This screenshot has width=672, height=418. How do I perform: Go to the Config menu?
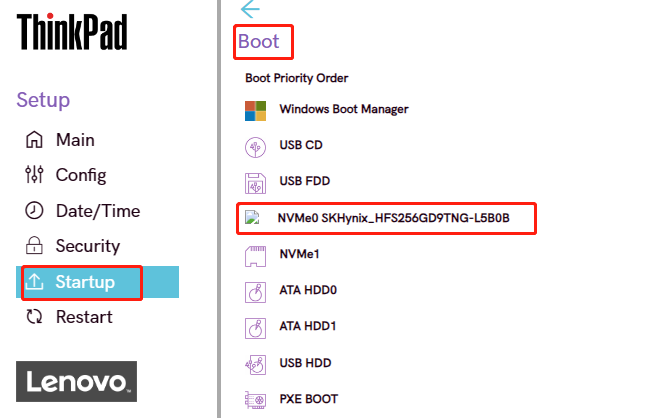[80, 175]
